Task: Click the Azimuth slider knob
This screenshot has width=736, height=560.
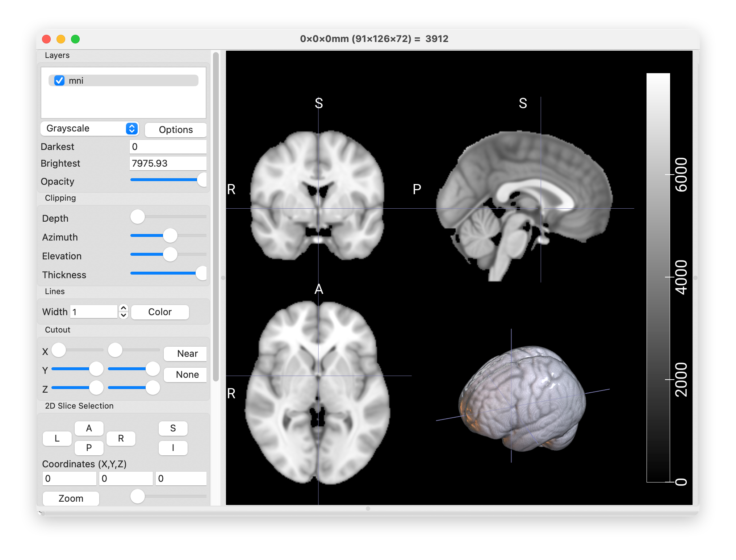Action: (170, 236)
